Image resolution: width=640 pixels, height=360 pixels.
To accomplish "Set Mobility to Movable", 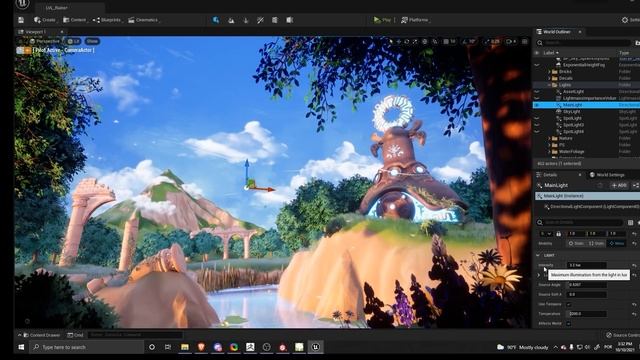I will pyautogui.click(x=616, y=243).
